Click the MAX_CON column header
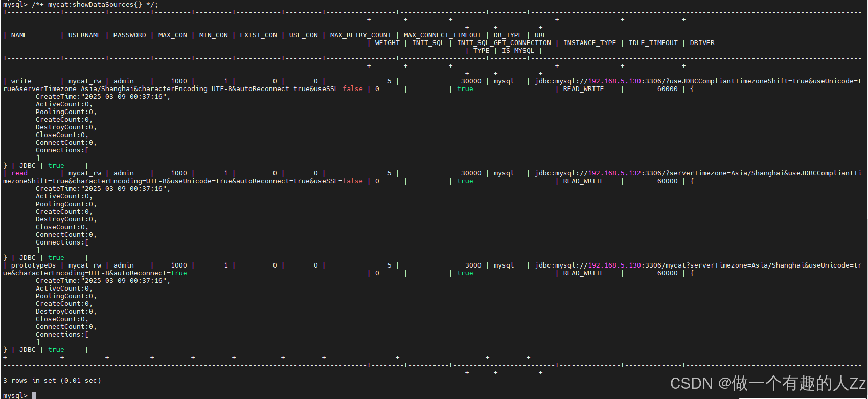The width and height of the screenshot is (868, 399). [172, 35]
